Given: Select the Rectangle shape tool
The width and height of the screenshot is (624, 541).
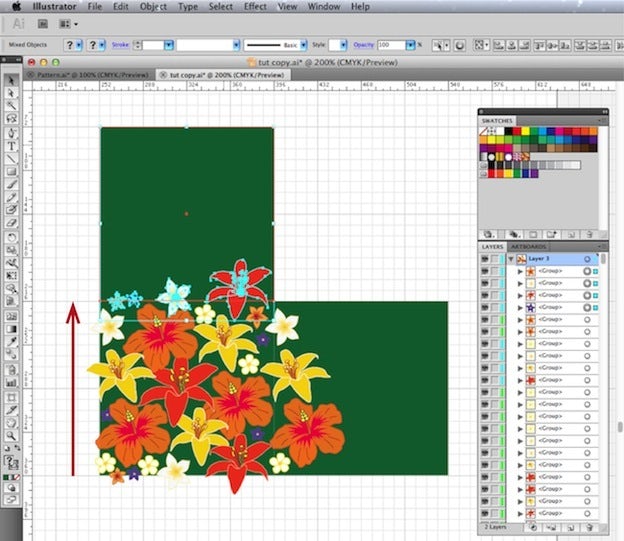Looking at the screenshot, I should [12, 172].
